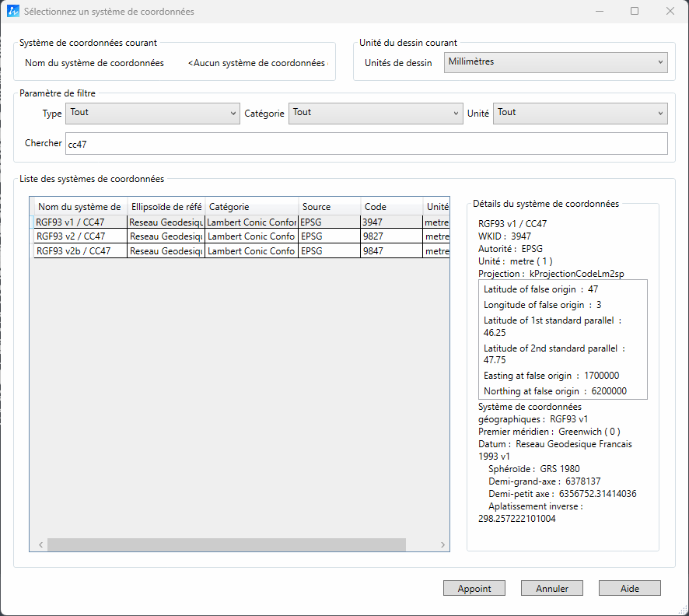The height and width of the screenshot is (616, 689).
Task: Open the Unités de dessin dropdown
Action: (556, 62)
